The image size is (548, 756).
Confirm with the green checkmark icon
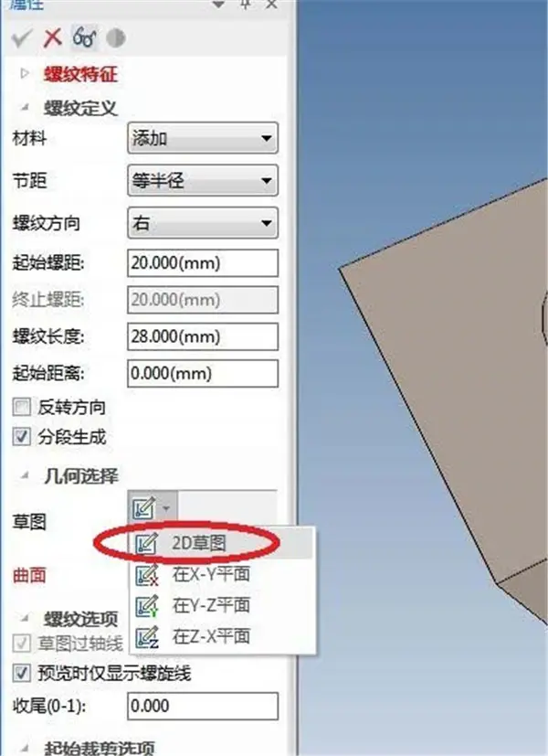point(21,38)
